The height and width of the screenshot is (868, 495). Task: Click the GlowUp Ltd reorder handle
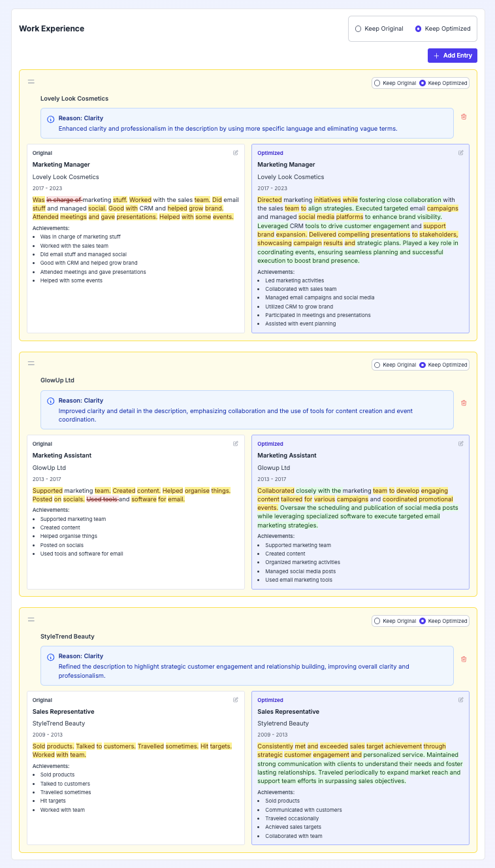pyautogui.click(x=31, y=363)
